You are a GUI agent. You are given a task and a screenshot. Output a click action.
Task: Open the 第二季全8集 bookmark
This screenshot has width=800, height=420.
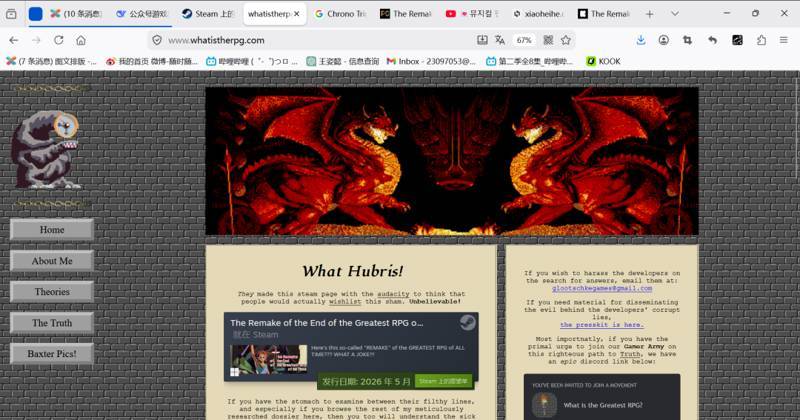point(529,61)
